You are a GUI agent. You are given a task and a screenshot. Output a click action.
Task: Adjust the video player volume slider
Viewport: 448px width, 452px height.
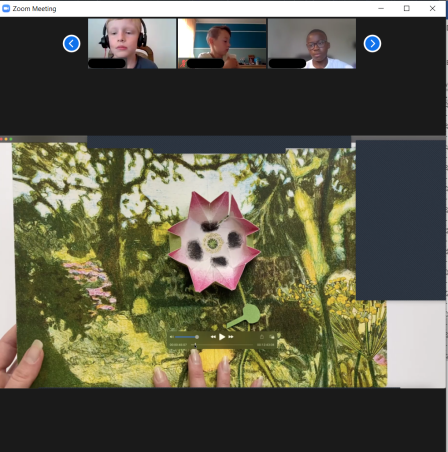click(x=187, y=337)
